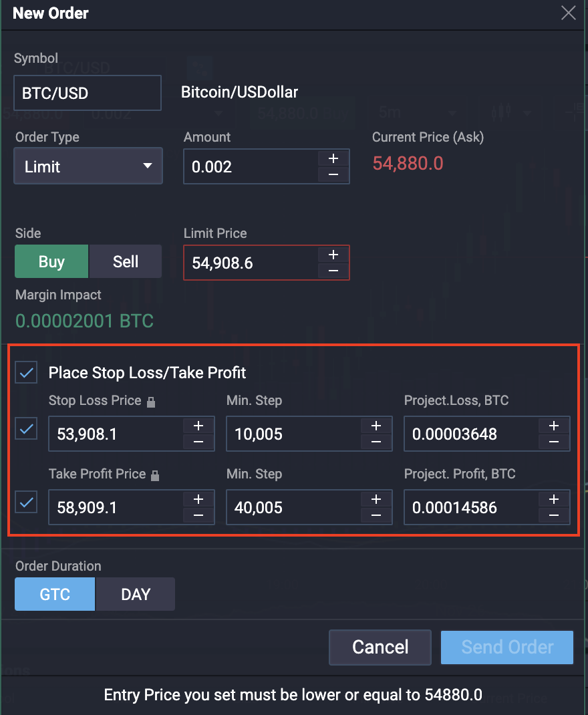Screen dimensions: 588x715
Task: Switch order side to Sell
Action: (x=125, y=261)
